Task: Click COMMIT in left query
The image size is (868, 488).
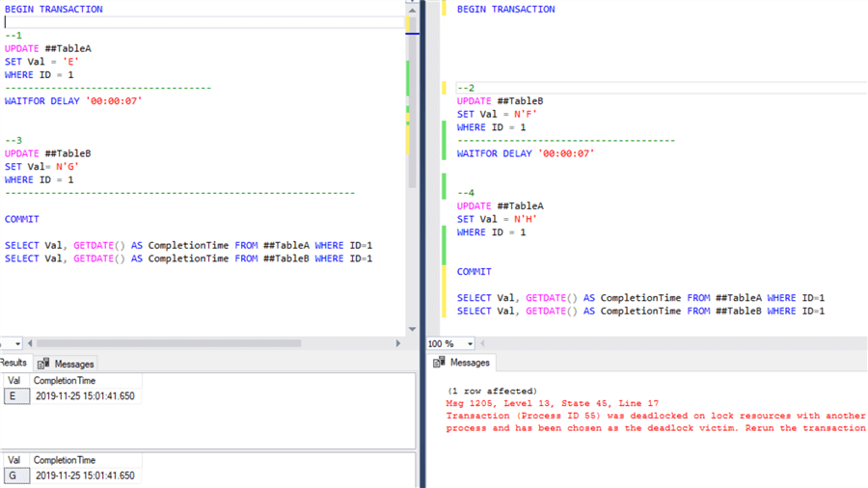Action: (x=22, y=219)
